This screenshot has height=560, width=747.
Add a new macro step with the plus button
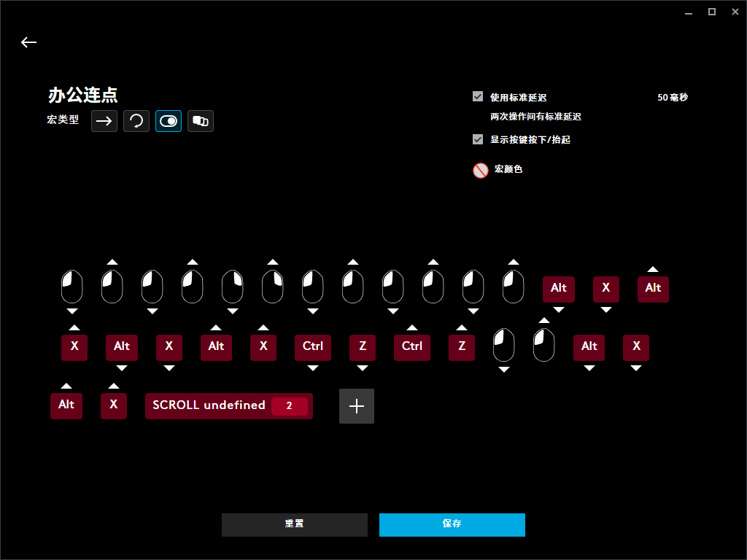[357, 406]
